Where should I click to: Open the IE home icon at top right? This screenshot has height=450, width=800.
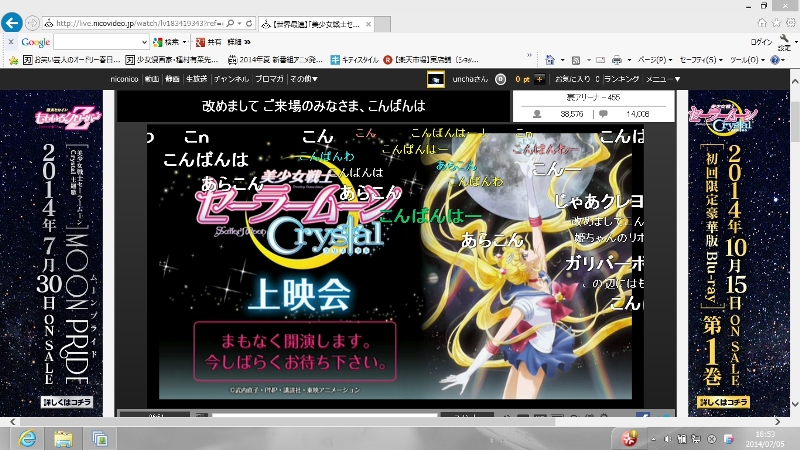coord(762,22)
